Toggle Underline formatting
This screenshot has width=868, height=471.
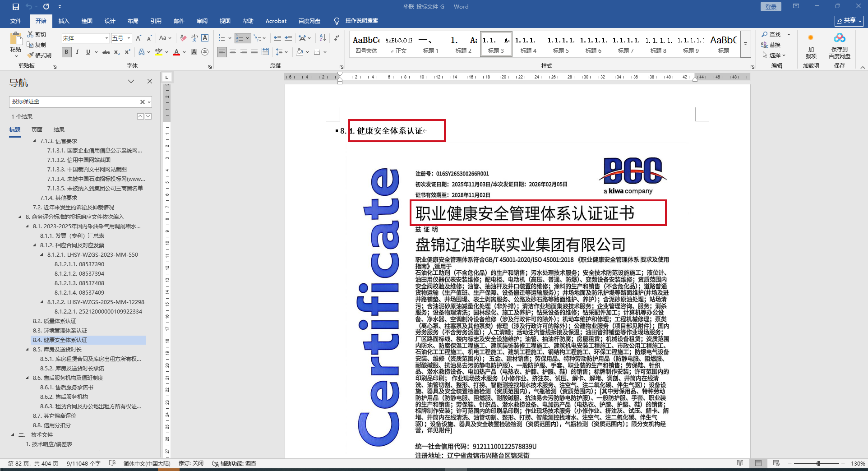(88, 52)
